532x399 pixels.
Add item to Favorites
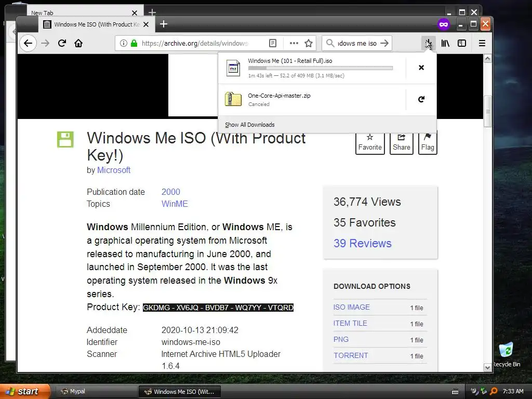pos(370,143)
